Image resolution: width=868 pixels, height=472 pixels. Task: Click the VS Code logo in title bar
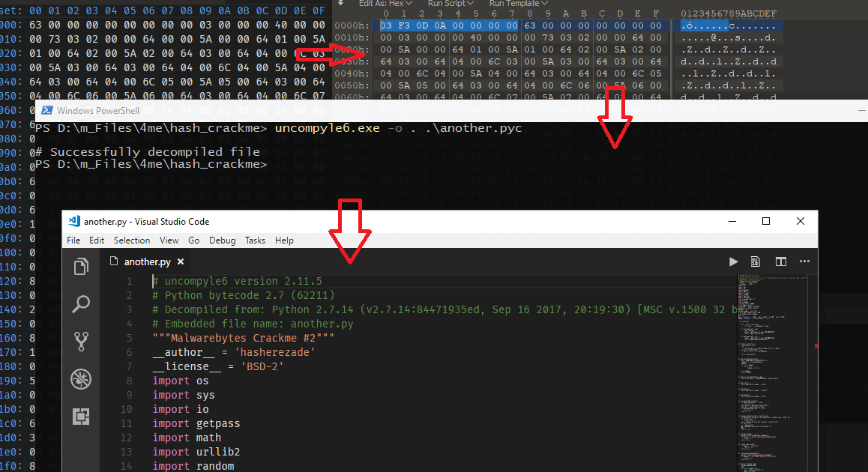73,221
